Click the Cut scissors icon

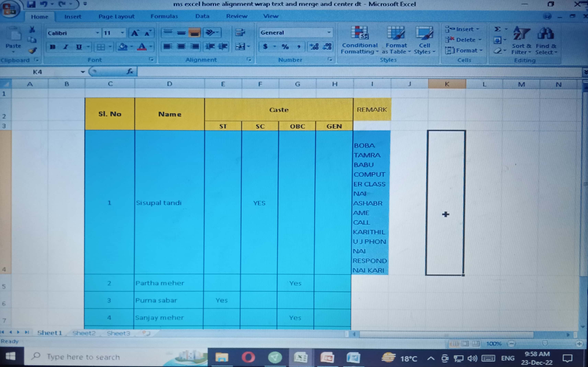(32, 30)
